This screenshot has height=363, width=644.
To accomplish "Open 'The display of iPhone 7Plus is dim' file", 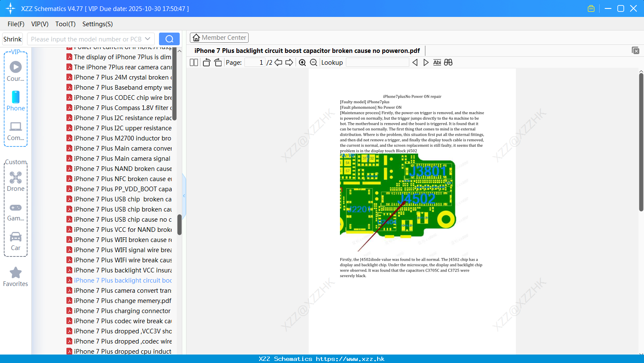I will pyautogui.click(x=119, y=57).
